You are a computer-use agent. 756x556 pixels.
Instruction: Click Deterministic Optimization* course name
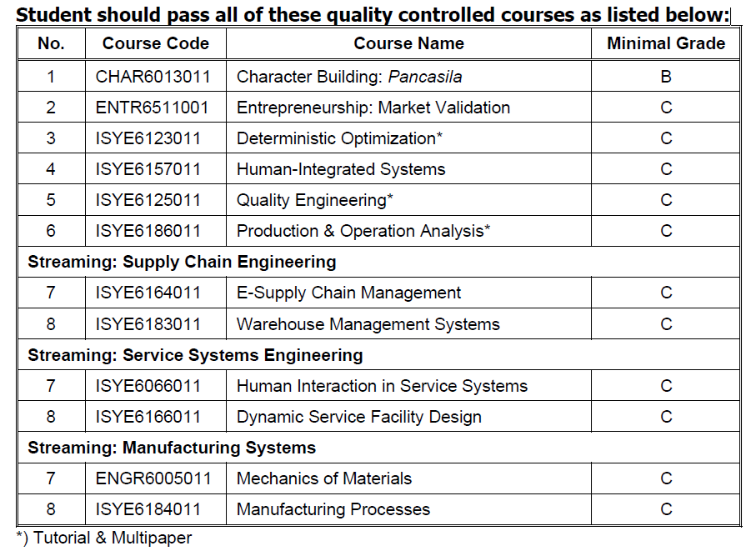pyautogui.click(x=339, y=138)
